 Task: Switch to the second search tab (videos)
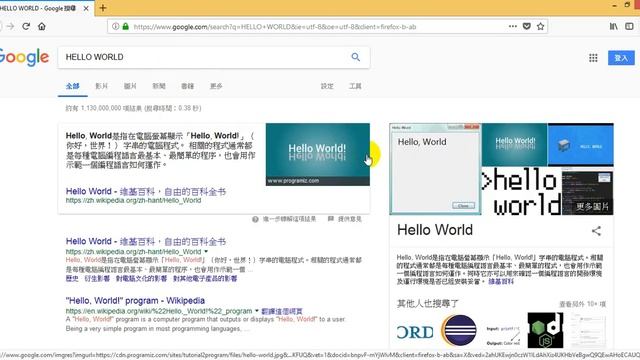point(101,86)
